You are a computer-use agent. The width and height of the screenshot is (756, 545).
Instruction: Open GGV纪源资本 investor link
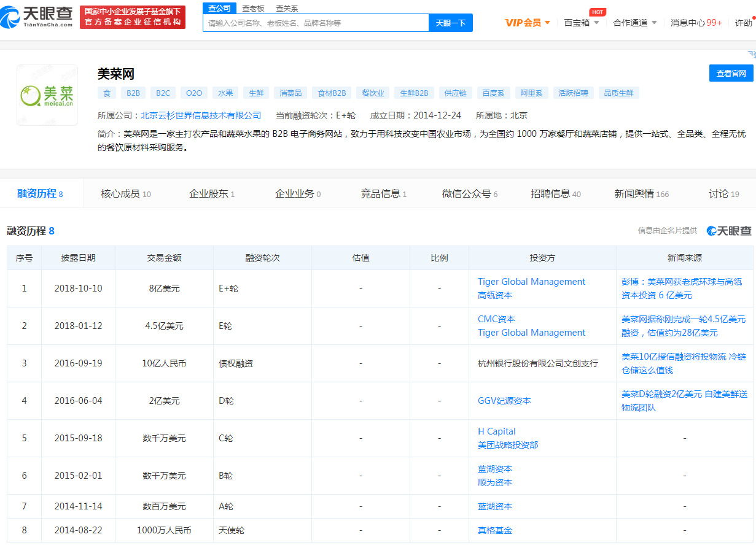pos(504,401)
